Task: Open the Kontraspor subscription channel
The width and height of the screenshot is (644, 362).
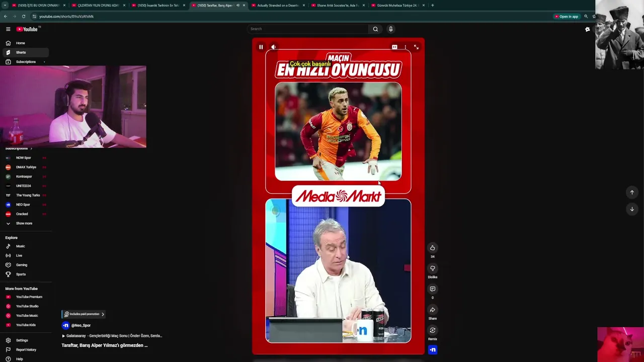Action: tap(25, 176)
